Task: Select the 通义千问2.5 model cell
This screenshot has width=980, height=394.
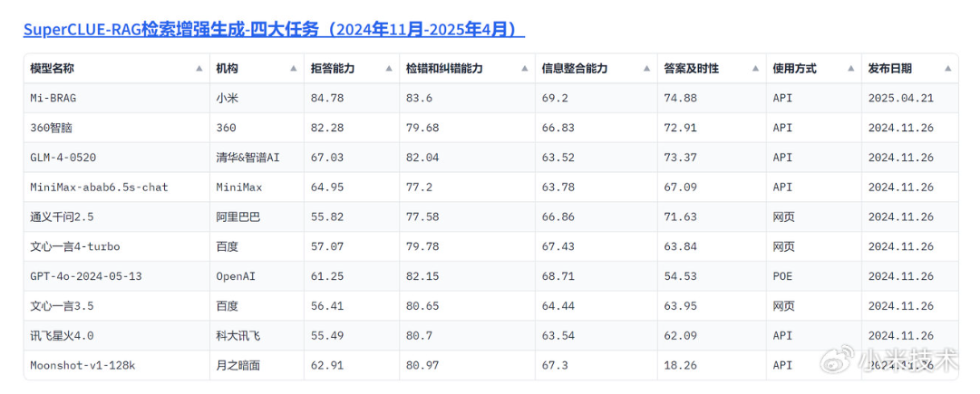Action: coord(117,216)
